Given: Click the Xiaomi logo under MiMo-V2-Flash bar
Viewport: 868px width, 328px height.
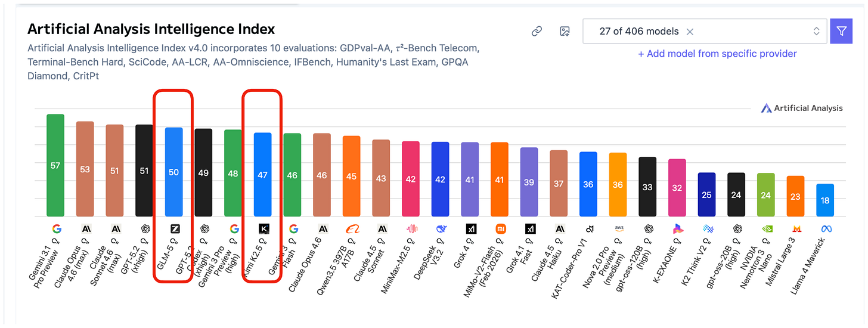Looking at the screenshot, I should (500, 228).
